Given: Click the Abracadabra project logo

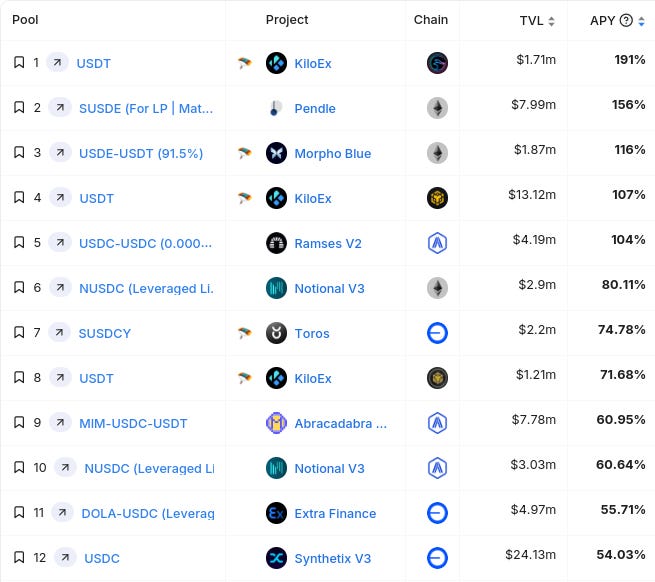Looking at the screenshot, I should (x=276, y=423).
